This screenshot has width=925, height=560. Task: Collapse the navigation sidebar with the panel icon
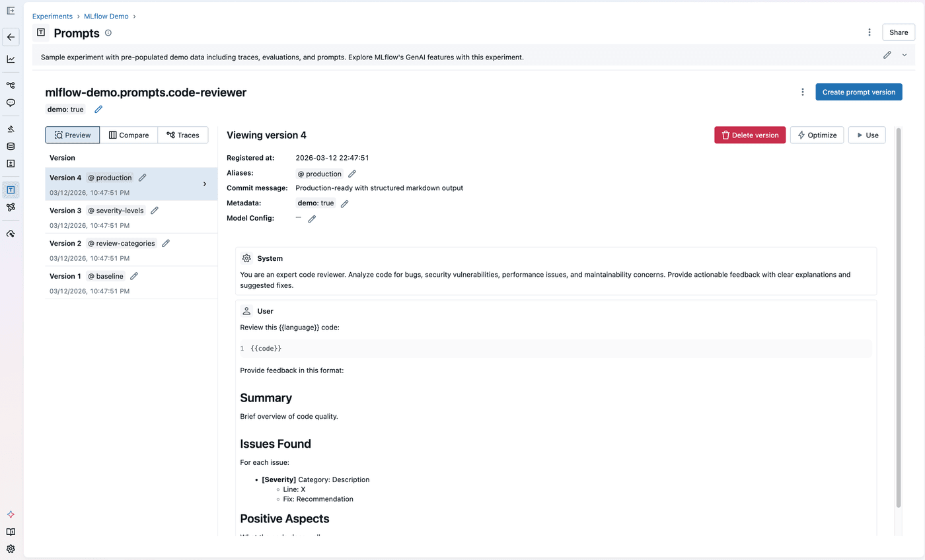(11, 11)
